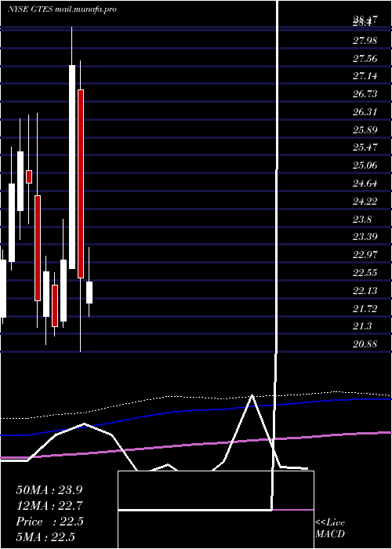This screenshot has width=392, height=549.
Task: Pick the 25.47 price label
Action: point(365,147)
